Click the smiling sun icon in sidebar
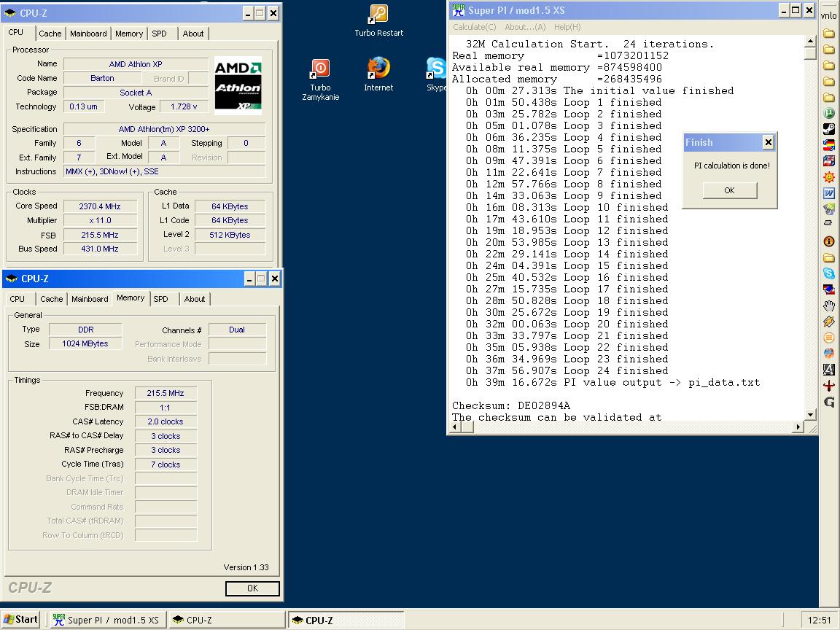The image size is (840, 630). point(829,176)
